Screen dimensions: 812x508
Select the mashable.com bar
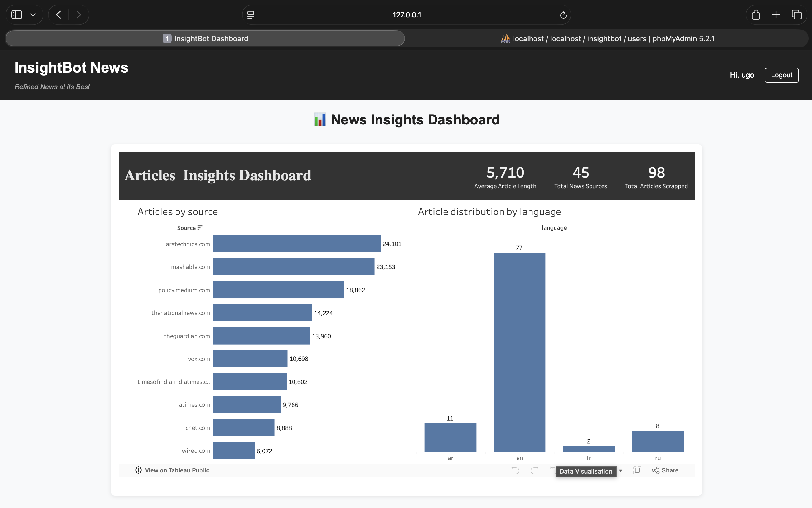point(293,267)
